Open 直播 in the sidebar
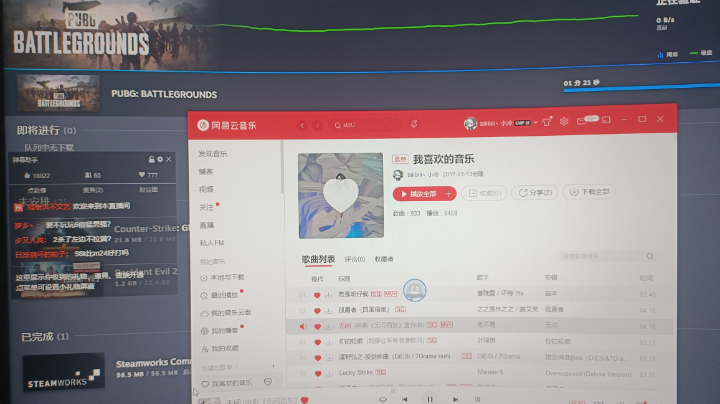Screen dimensions: 720x404 207,225
